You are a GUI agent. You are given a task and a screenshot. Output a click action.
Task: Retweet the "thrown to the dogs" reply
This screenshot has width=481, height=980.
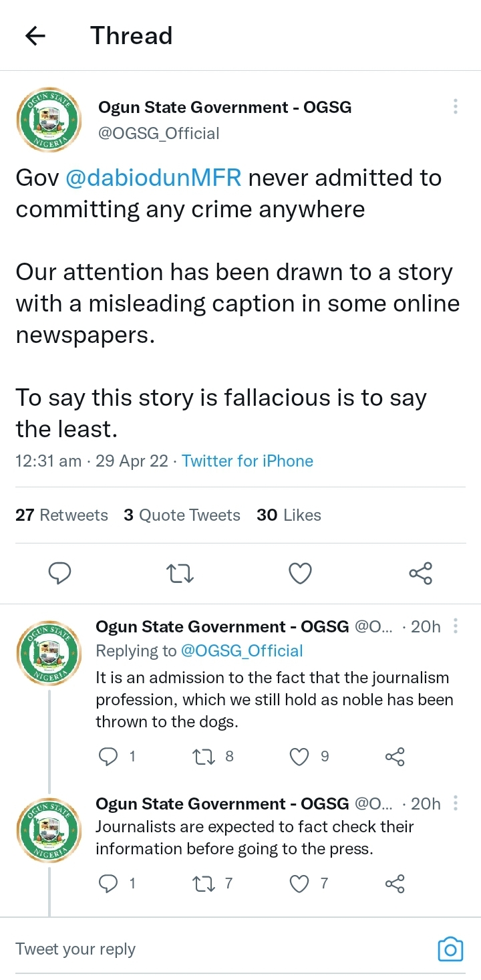[202, 756]
